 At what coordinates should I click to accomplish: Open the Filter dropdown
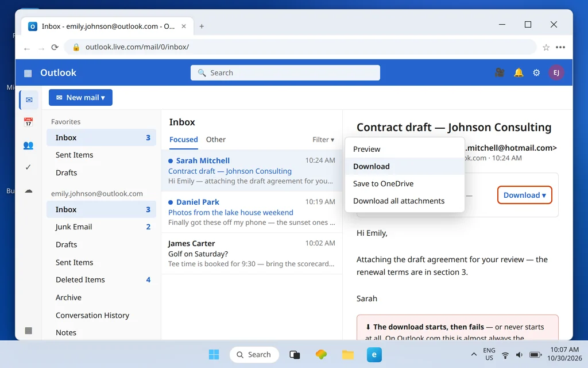323,140
